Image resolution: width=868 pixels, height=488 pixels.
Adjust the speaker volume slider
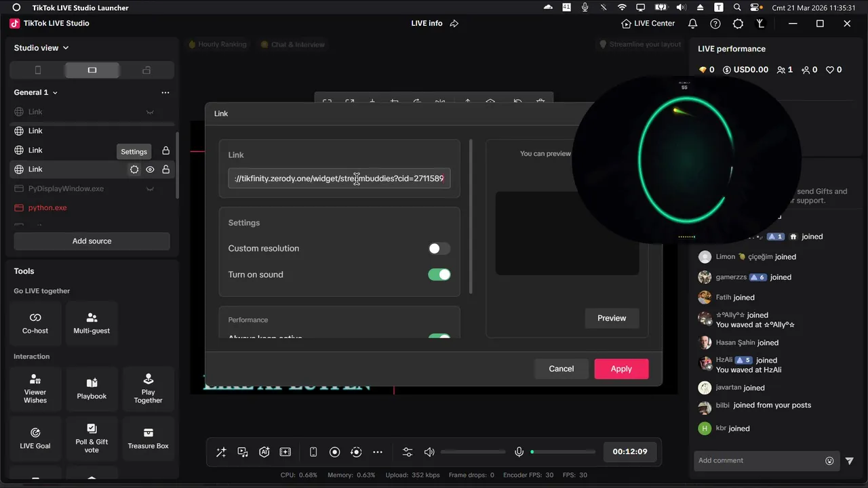click(473, 452)
